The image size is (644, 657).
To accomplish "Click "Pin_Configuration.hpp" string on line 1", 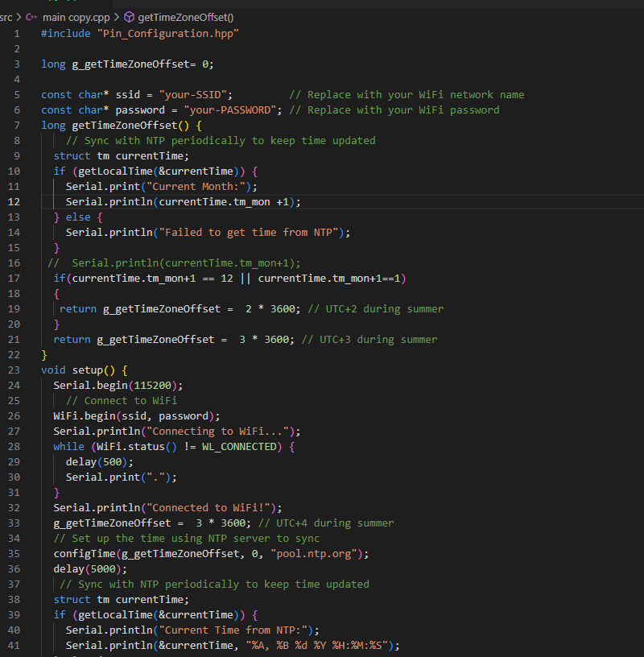I will pos(168,34).
